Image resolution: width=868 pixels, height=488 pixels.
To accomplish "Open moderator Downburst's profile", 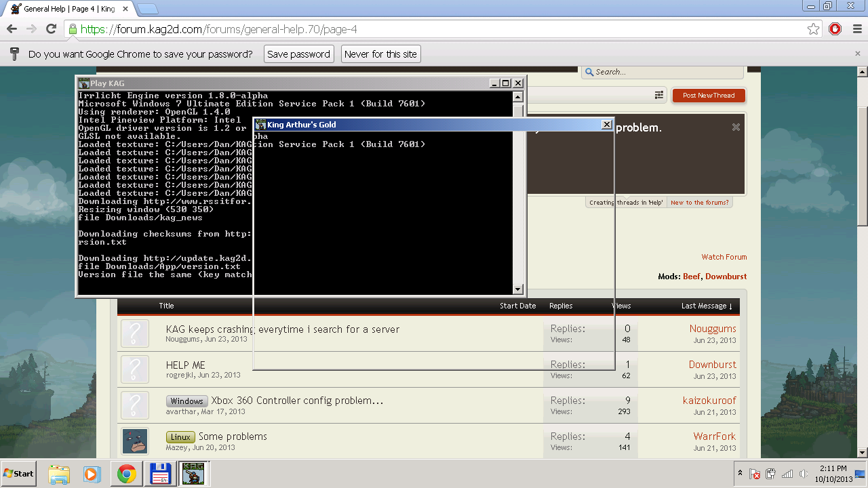I will click(x=726, y=277).
